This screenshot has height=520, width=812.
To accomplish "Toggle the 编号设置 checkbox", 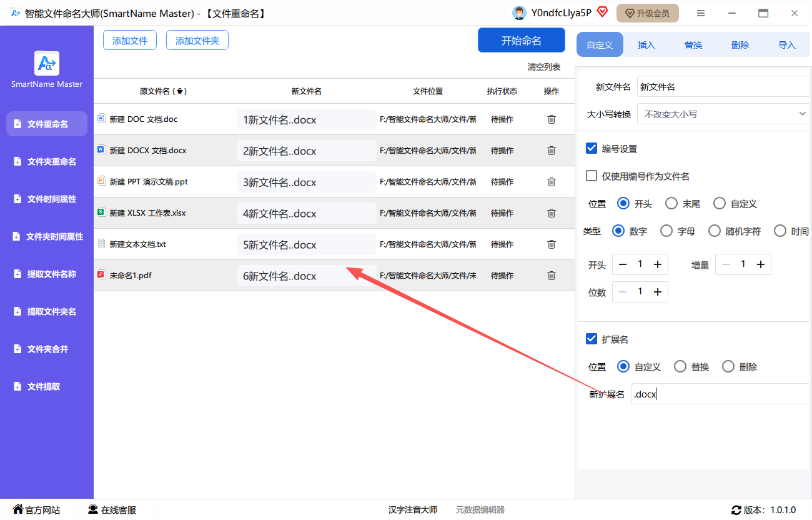I will point(592,149).
